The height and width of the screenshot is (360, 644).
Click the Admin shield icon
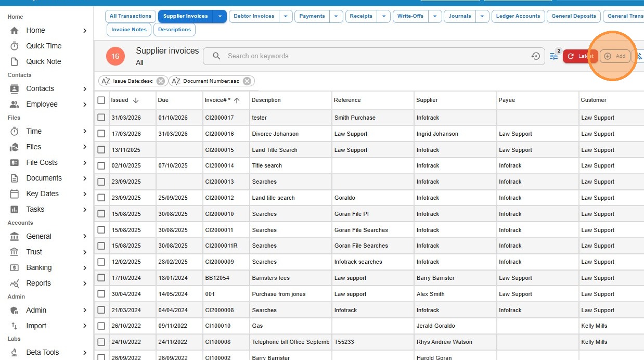tap(15, 311)
